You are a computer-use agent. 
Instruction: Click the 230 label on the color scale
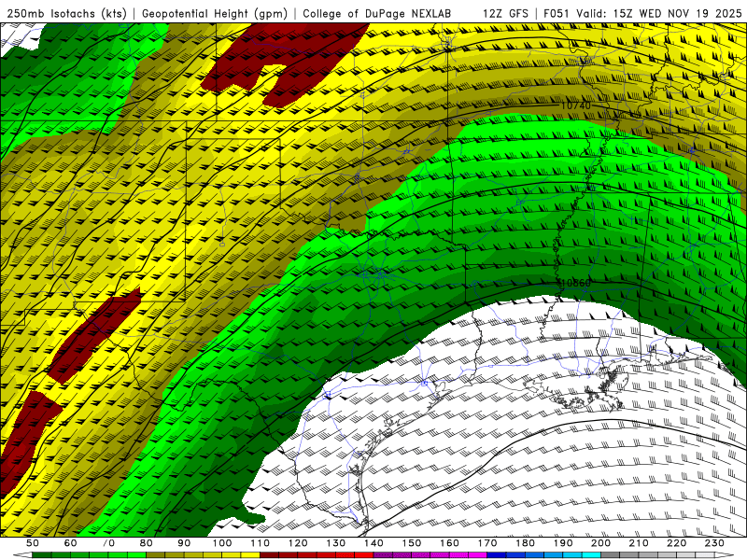714,543
